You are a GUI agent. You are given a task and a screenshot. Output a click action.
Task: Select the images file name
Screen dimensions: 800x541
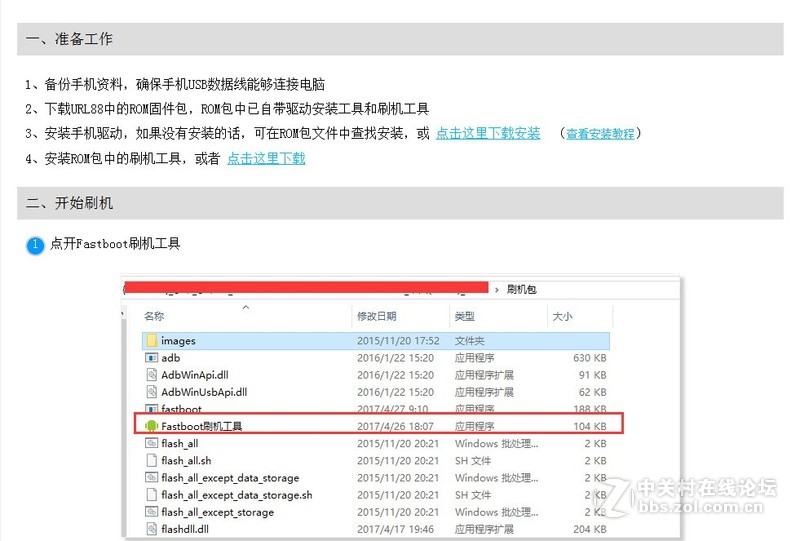(178, 340)
